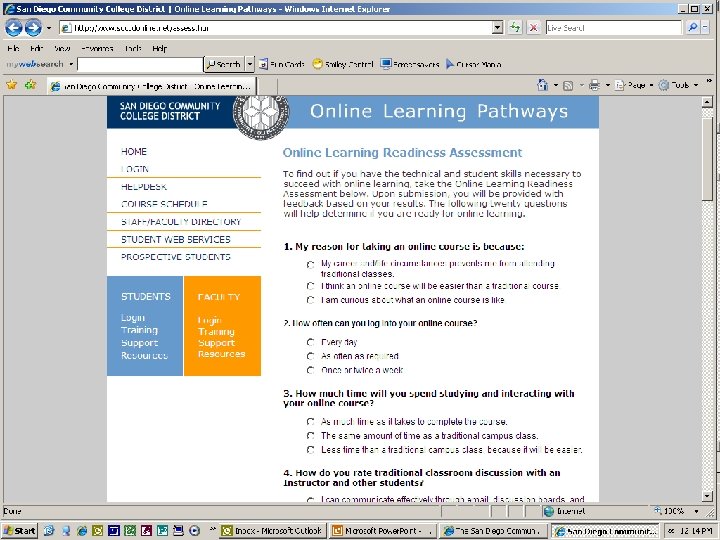Select 'My career and/or life circumstances' radio option
The height and width of the screenshot is (540, 720).
click(311, 264)
